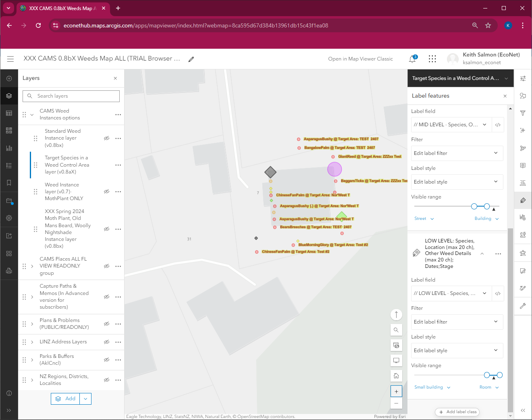Viewport: 532px width, 420px height.
Task: Open the Legend panel icon
Action: coord(9,165)
